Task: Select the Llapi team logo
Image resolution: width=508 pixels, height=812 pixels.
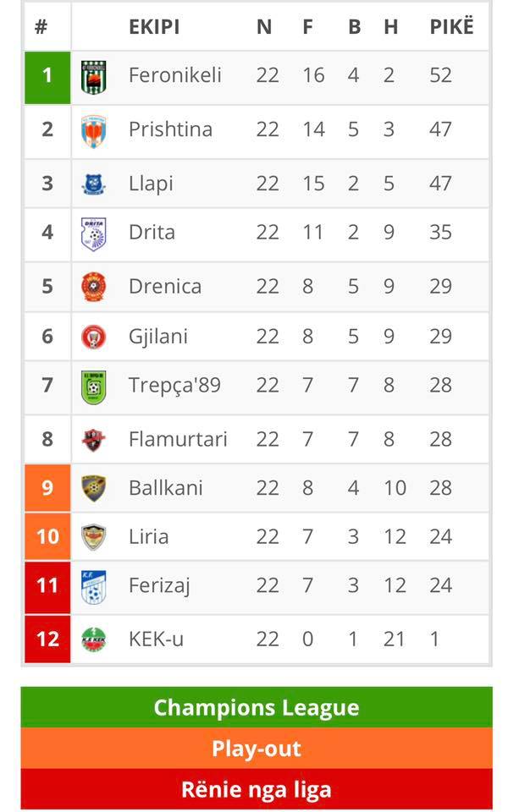Action: point(94,184)
